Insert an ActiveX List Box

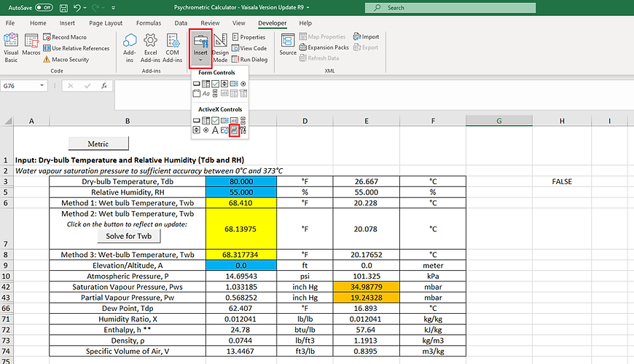(x=224, y=120)
